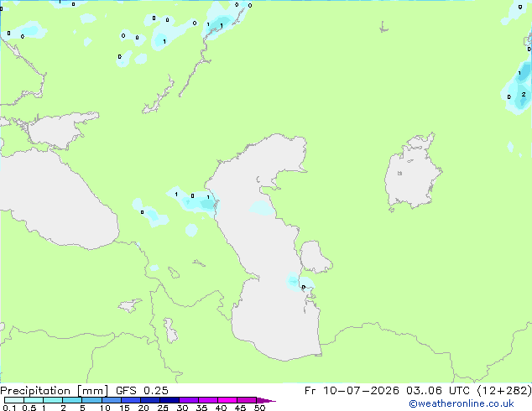This screenshot has width=532, height=411.
Task: Choose the 40–45 mm magenta legend swatch
Action: 227,400
